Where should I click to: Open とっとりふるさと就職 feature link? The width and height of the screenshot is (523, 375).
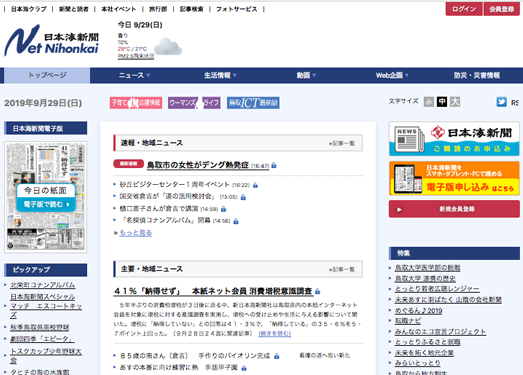(427, 342)
